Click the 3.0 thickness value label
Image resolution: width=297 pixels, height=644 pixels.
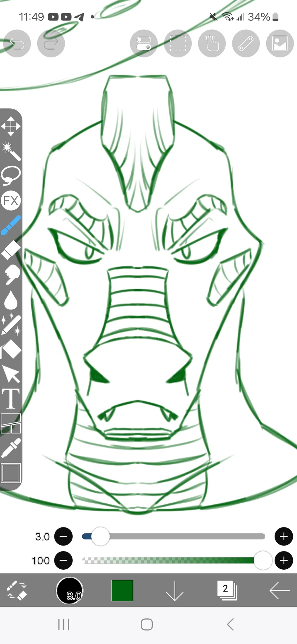tap(42, 537)
